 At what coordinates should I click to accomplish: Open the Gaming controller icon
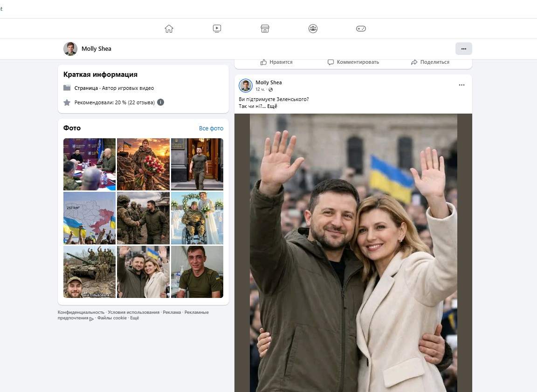(361, 28)
